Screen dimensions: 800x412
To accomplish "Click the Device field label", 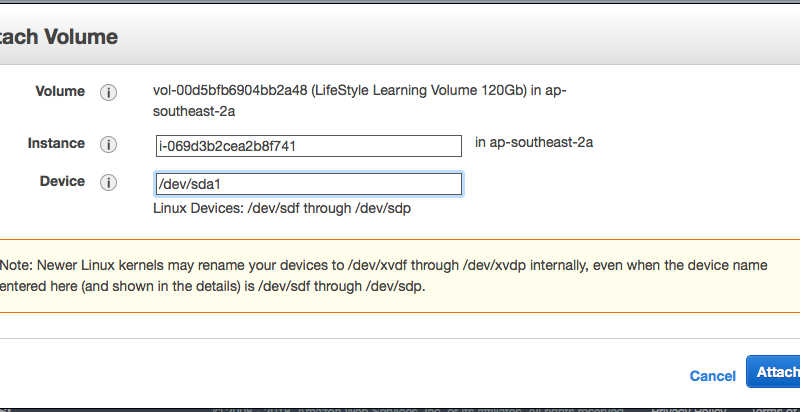I will [x=62, y=181].
